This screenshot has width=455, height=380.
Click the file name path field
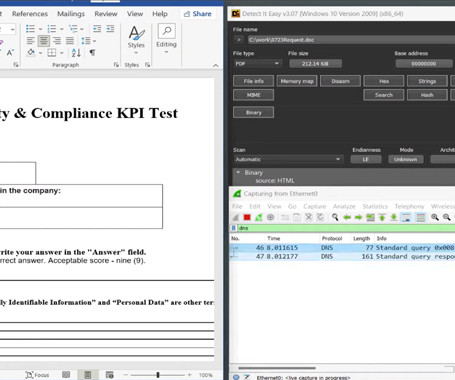(x=351, y=40)
